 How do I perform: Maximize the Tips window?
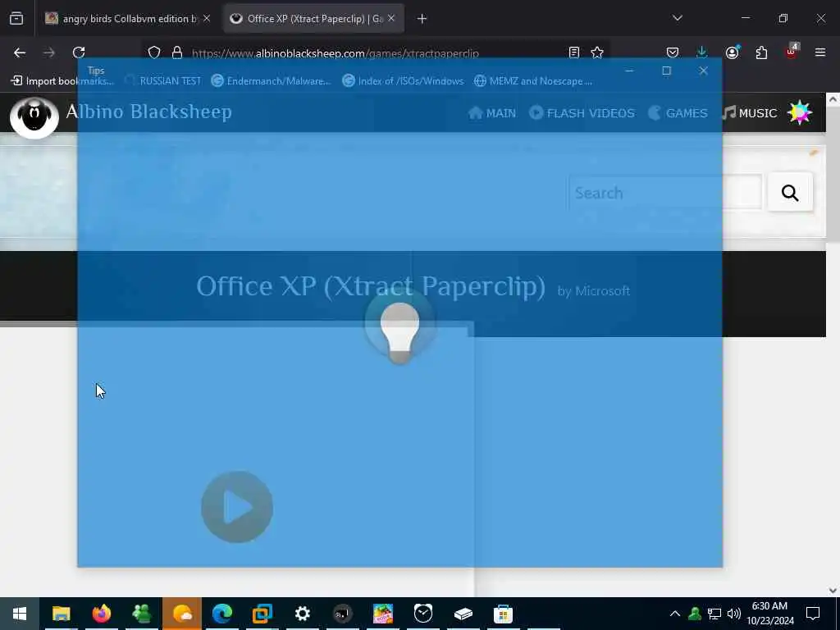[666, 71]
